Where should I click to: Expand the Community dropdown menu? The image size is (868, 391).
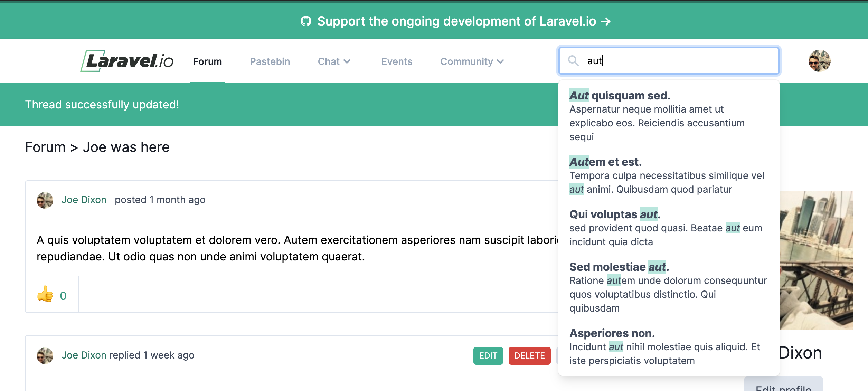click(472, 61)
